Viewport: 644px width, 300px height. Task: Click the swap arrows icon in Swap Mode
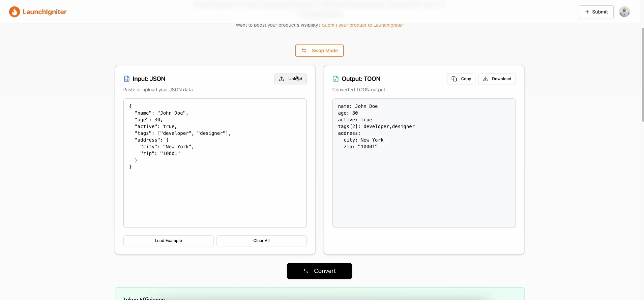pos(304,51)
